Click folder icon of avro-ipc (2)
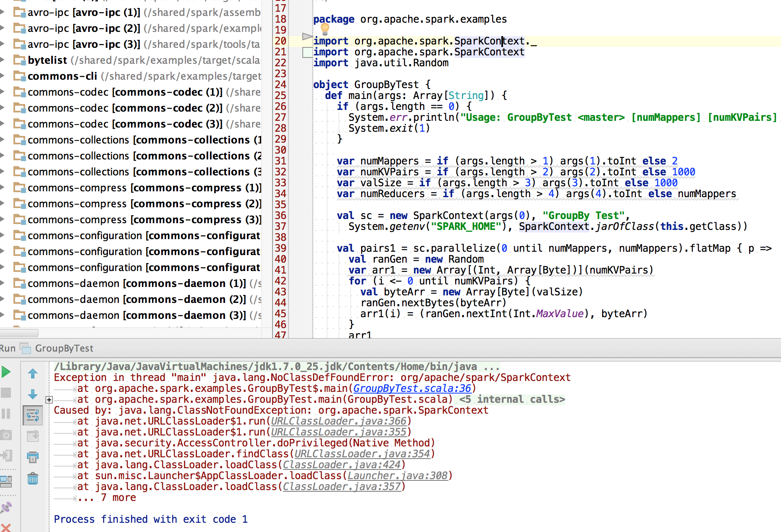The image size is (781, 532). coord(19,28)
